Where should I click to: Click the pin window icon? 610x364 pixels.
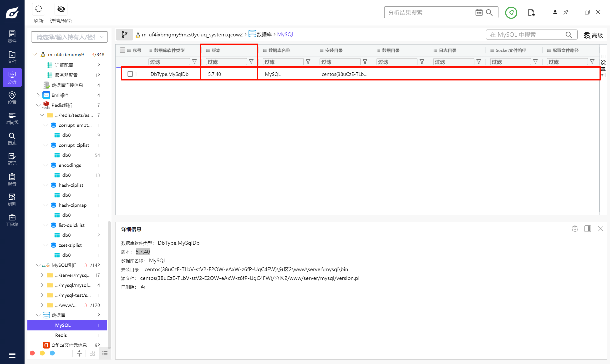coord(566,12)
